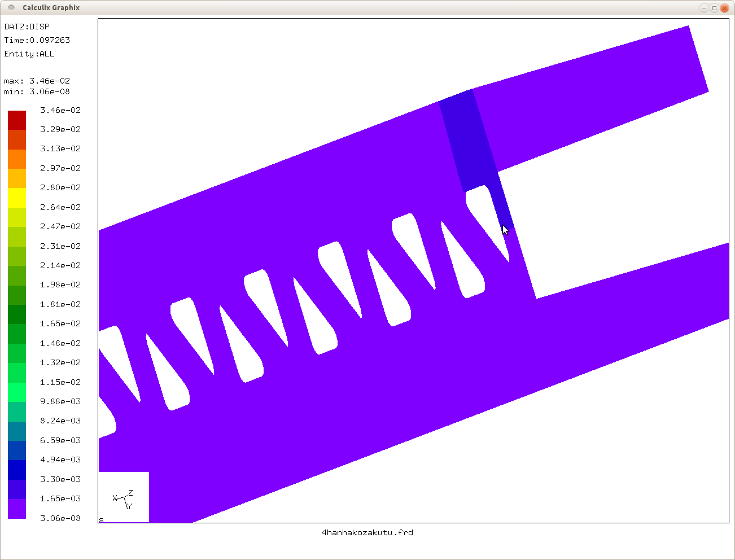Click the 'Time:0.097263' text
Image resolution: width=735 pixels, height=560 pixels.
pos(37,40)
